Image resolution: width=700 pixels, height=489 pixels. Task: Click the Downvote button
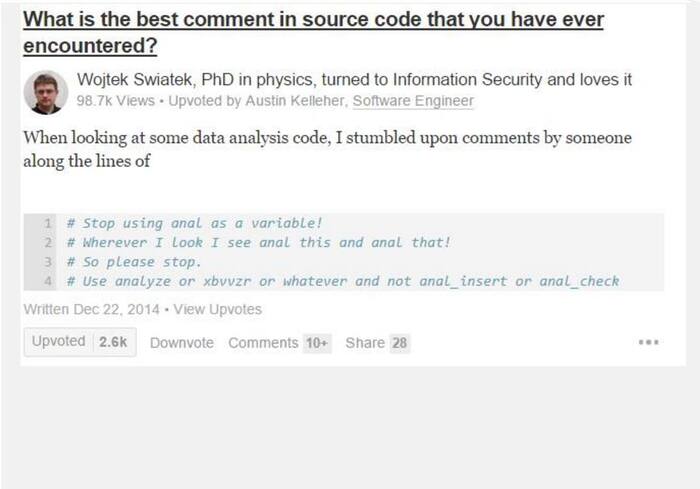click(x=181, y=343)
